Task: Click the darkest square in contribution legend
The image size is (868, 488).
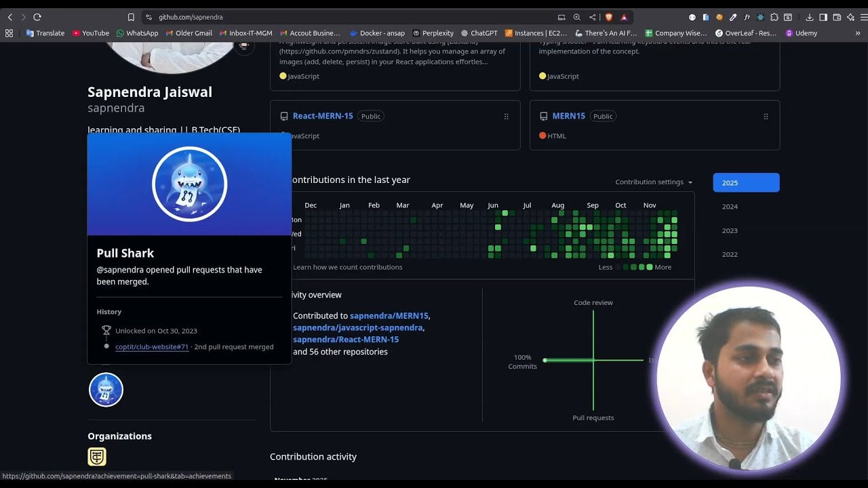Action: tap(619, 267)
